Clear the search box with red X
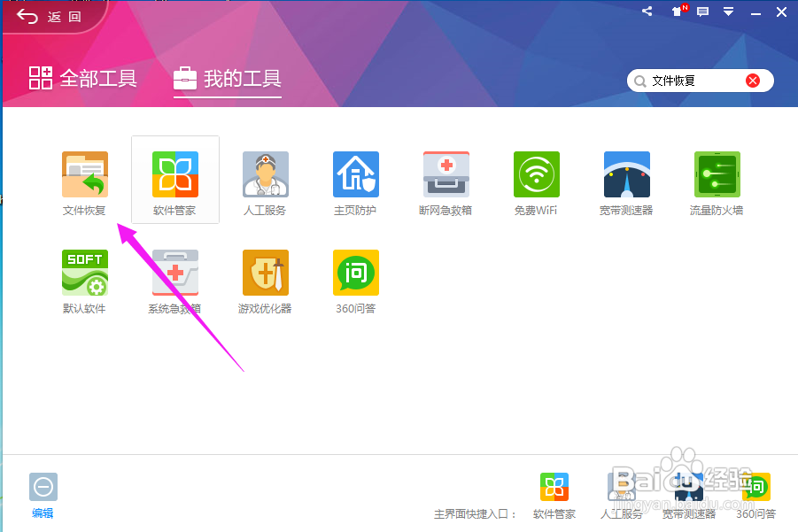Screen dimensions: 798x532 [753, 81]
